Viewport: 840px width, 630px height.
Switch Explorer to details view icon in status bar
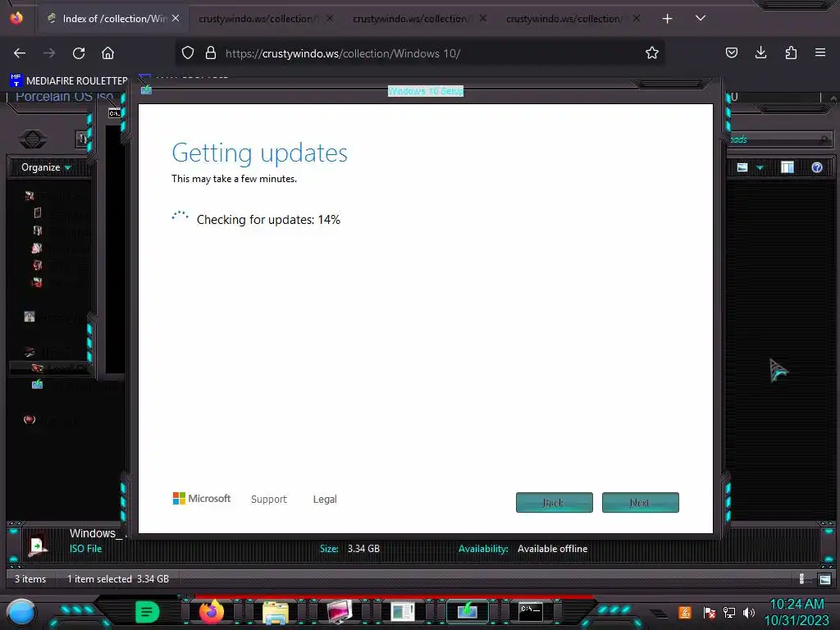[x=802, y=579]
